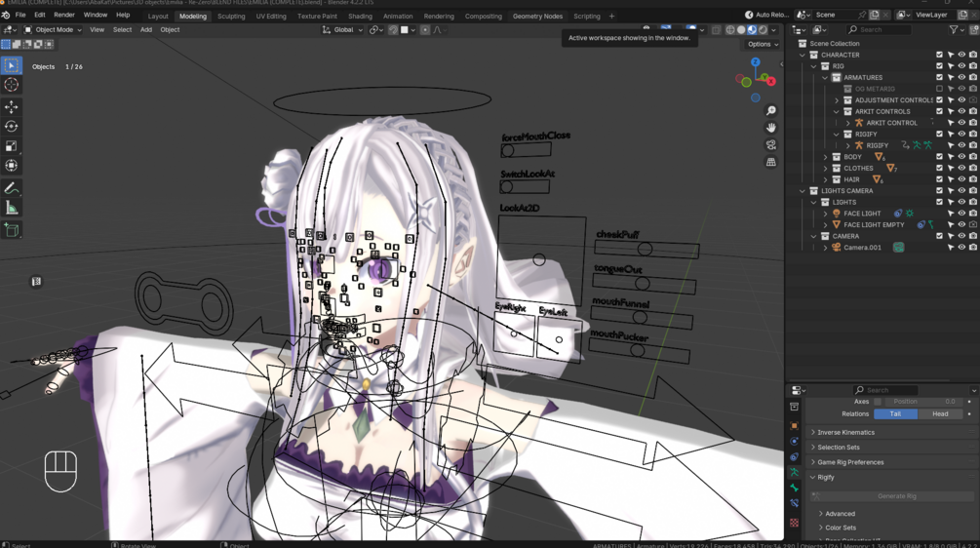Expand the CLOTHES collection
Screen dimensions: 980x548
pyautogui.click(x=825, y=168)
